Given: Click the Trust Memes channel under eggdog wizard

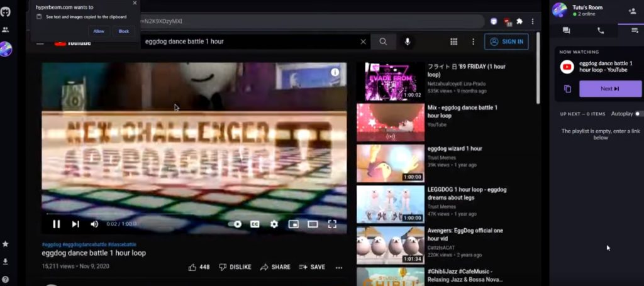Looking at the screenshot, I should (x=441, y=158).
